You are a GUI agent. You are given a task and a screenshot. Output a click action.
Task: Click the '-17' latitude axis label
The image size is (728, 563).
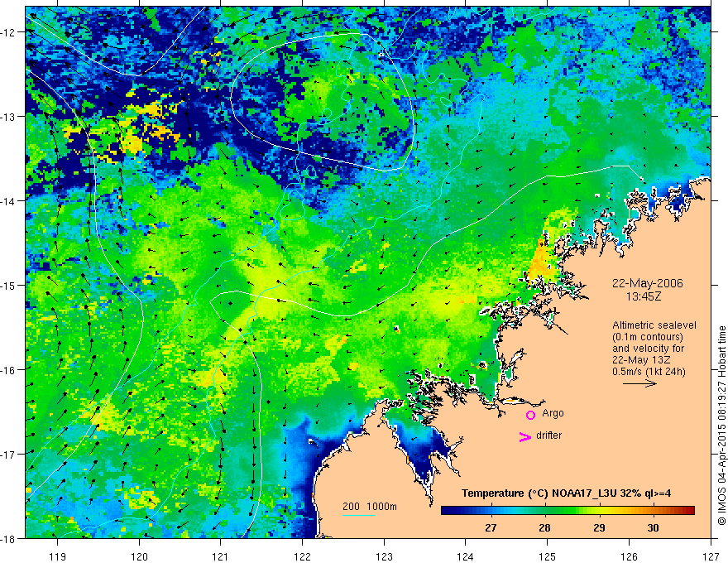click(8, 454)
